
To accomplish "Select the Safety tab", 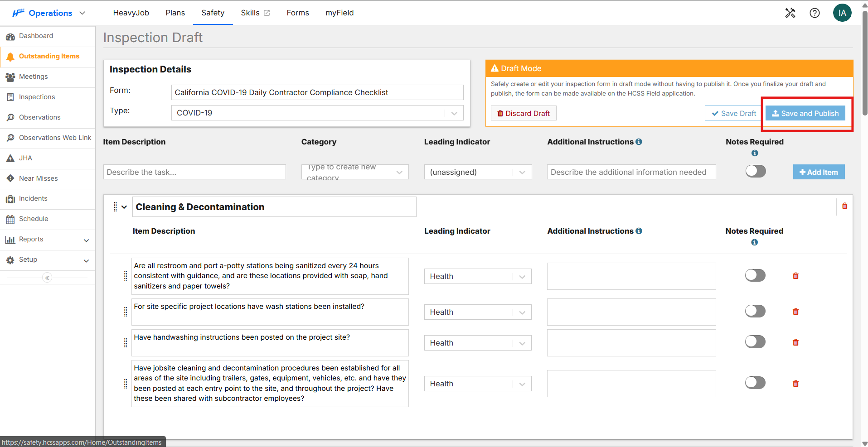I will [213, 13].
